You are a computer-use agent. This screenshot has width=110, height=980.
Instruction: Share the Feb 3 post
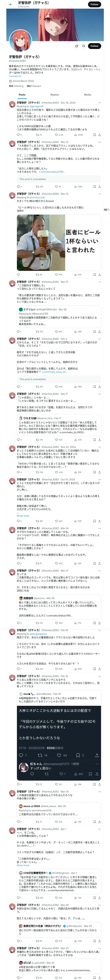click(x=99, y=386)
